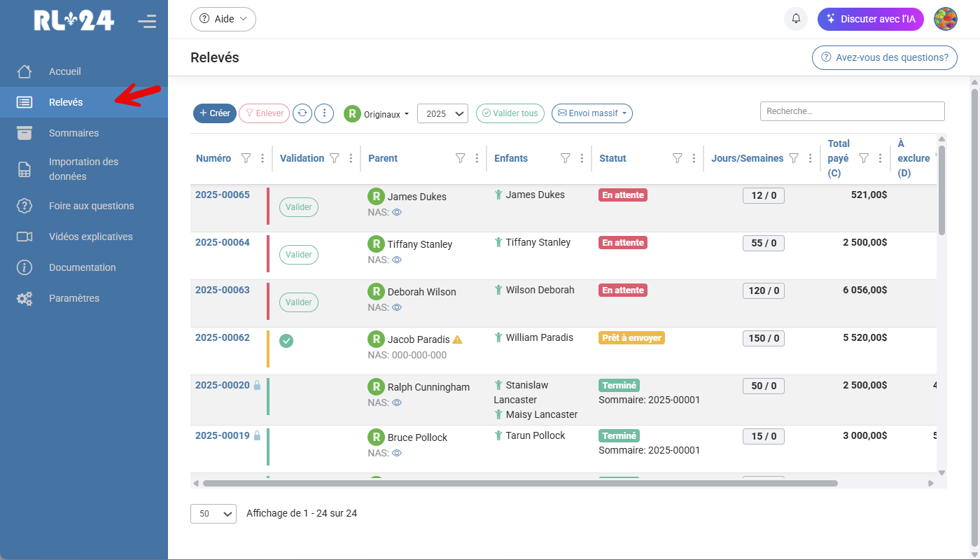The height and width of the screenshot is (560, 980).
Task: Show NAS for Tiffany Stanley
Action: click(x=397, y=260)
